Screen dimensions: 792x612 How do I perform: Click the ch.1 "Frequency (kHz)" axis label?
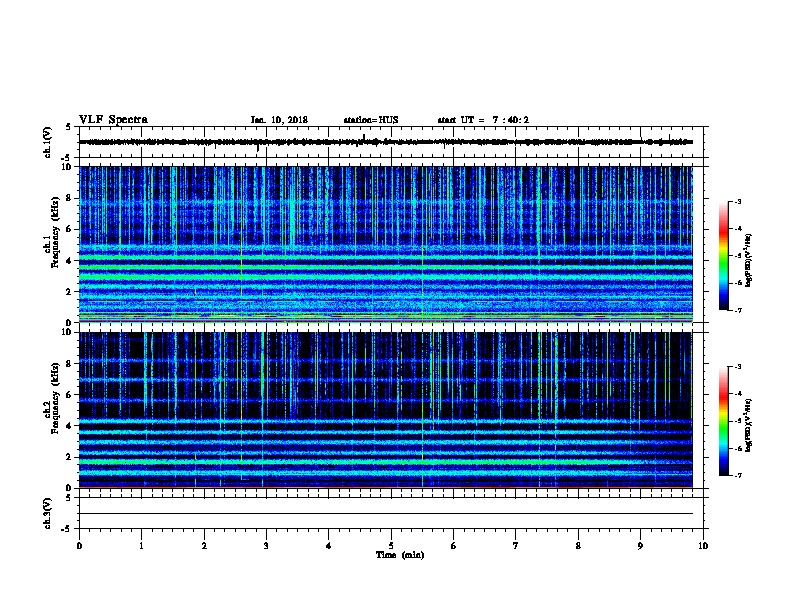(x=55, y=232)
